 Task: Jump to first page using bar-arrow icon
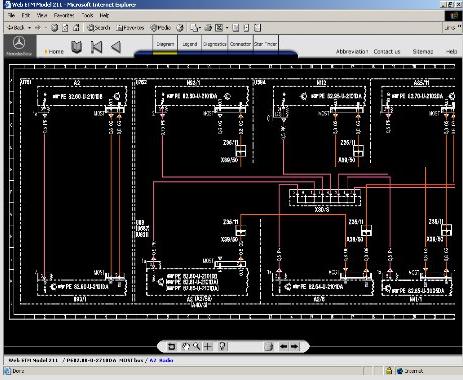click(96, 47)
